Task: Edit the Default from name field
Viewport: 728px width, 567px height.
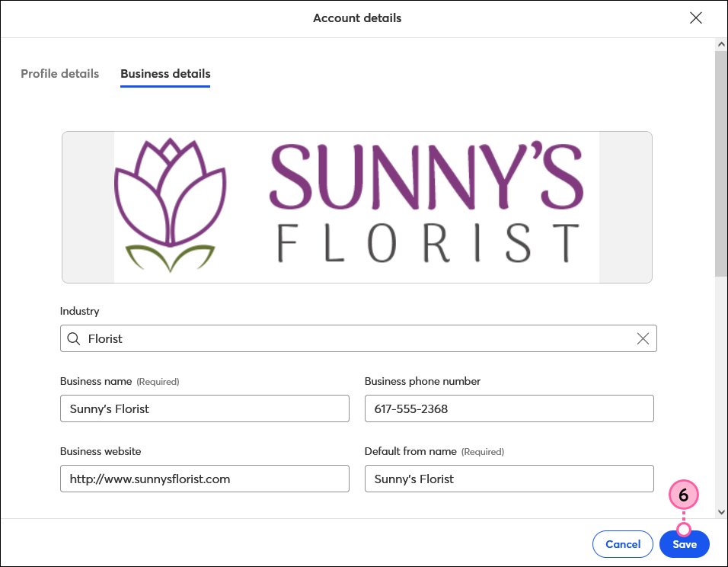Action: pyautogui.click(x=509, y=479)
